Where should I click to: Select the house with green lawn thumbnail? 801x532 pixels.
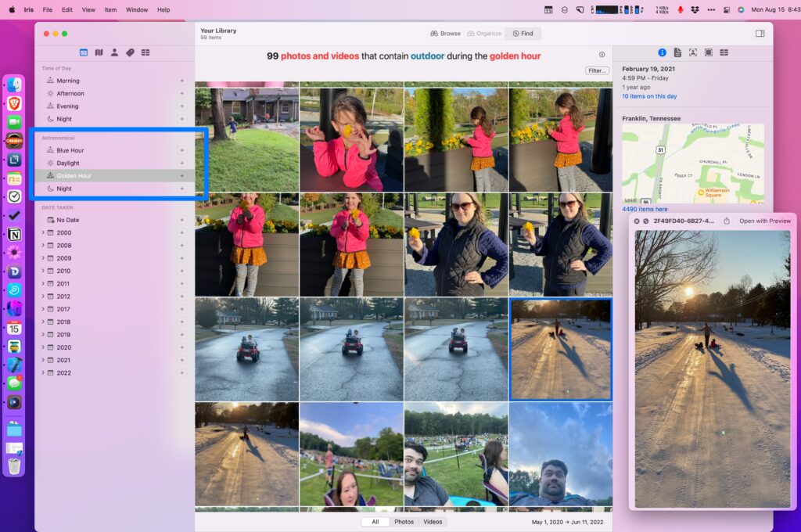coord(246,139)
